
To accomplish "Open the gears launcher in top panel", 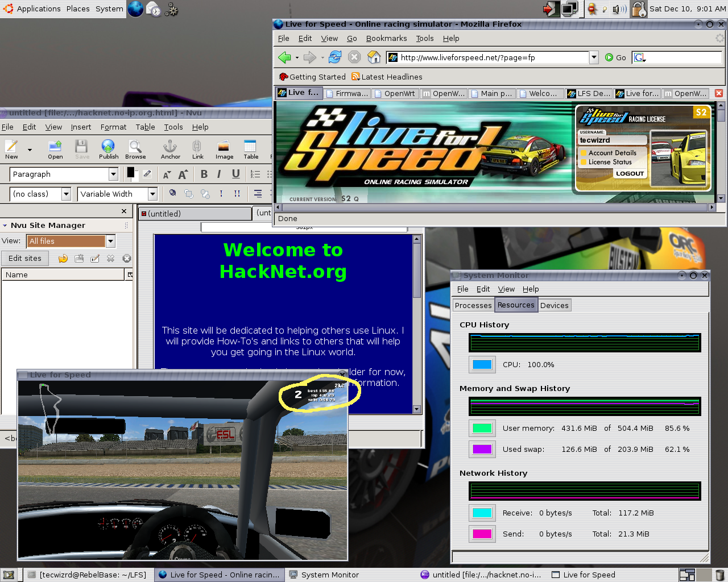I will pyautogui.click(x=171, y=9).
